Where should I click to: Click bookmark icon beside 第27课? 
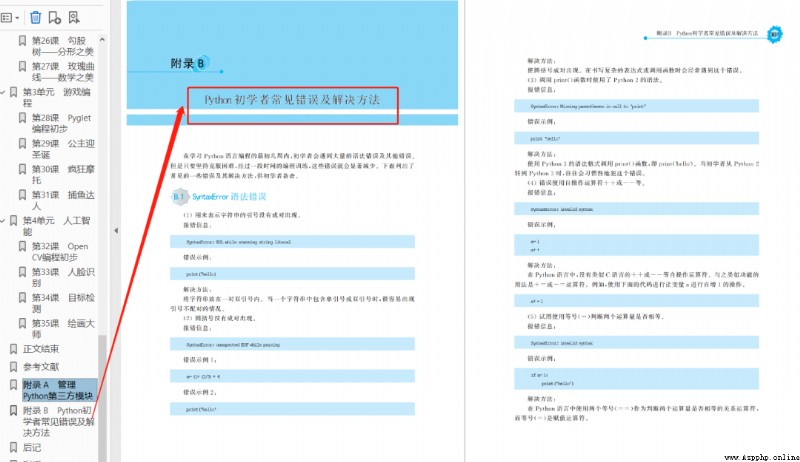pyautogui.click(x=22, y=66)
